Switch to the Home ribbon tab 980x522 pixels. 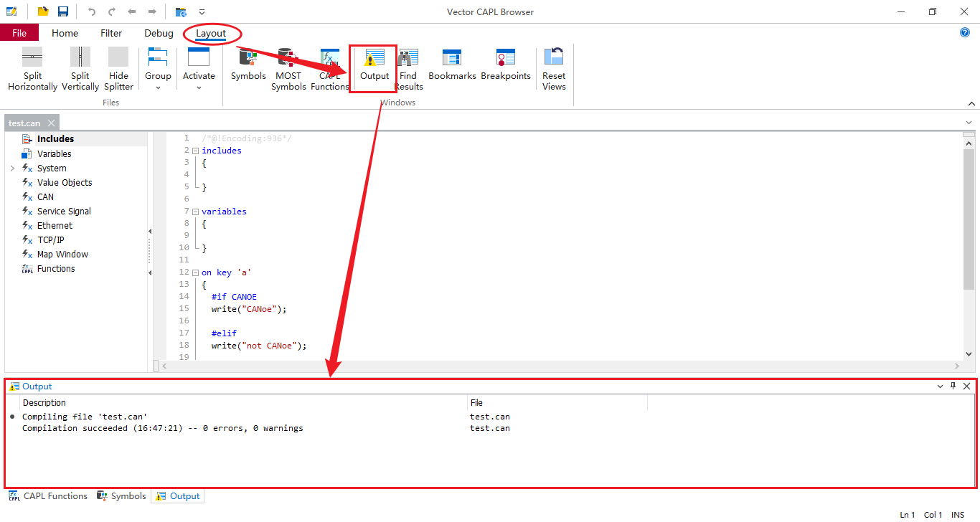65,33
